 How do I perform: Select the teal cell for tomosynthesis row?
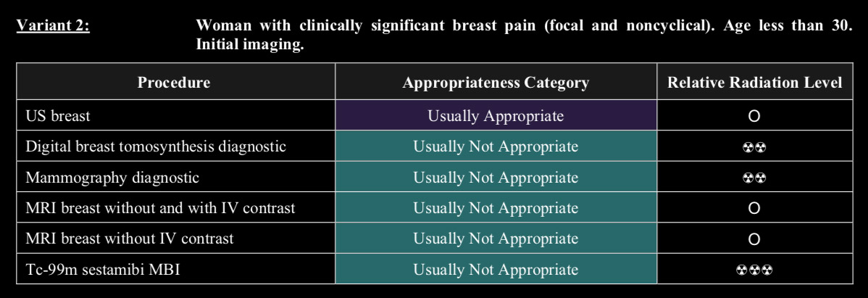[496, 146]
